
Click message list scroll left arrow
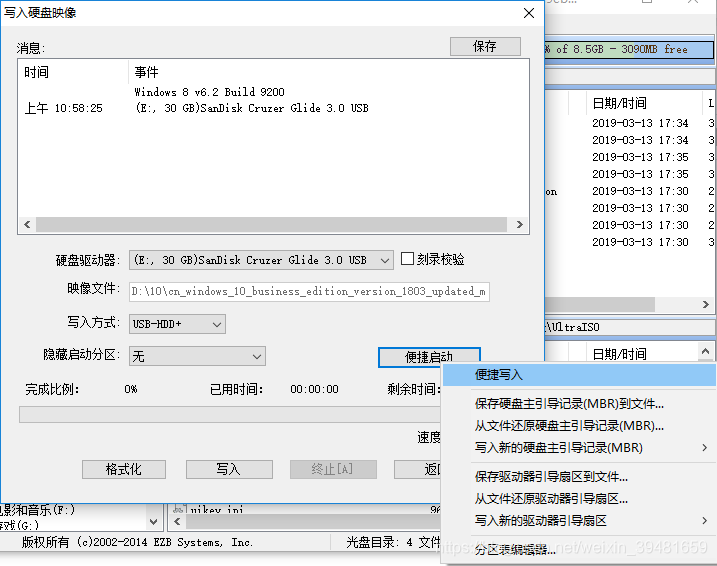[27, 224]
